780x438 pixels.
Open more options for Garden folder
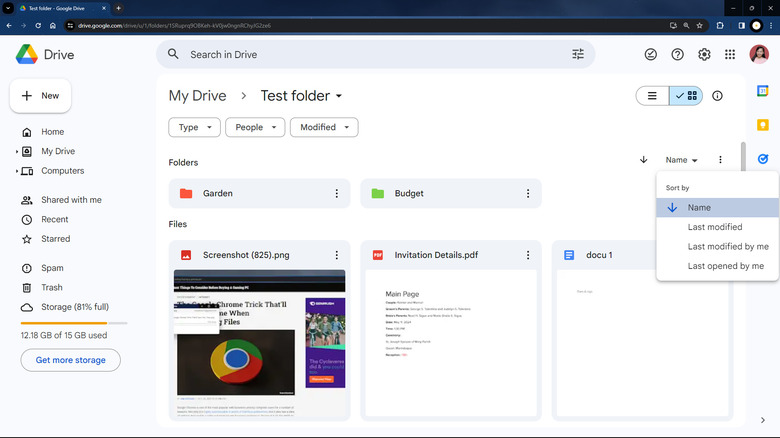click(x=336, y=194)
